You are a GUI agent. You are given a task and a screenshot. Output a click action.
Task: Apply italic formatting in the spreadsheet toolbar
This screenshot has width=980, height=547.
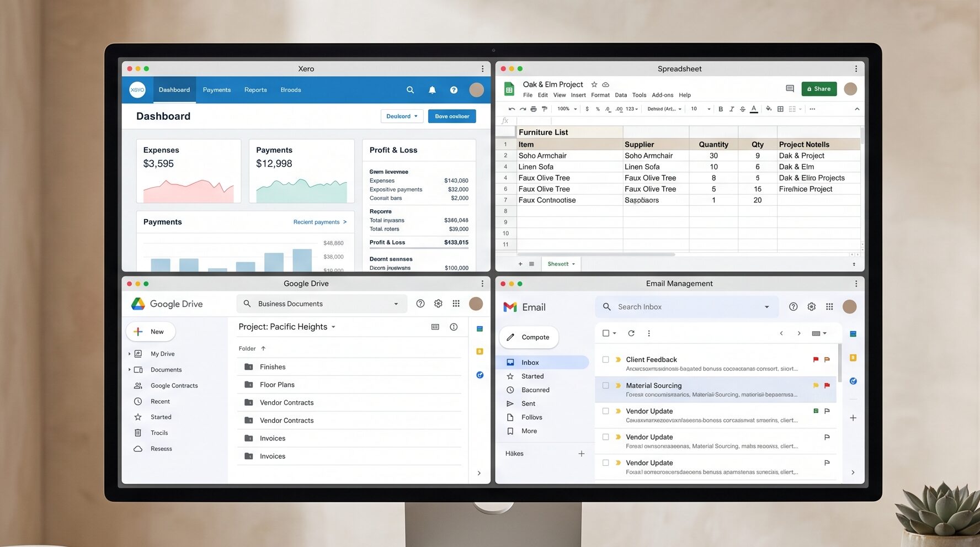point(732,109)
